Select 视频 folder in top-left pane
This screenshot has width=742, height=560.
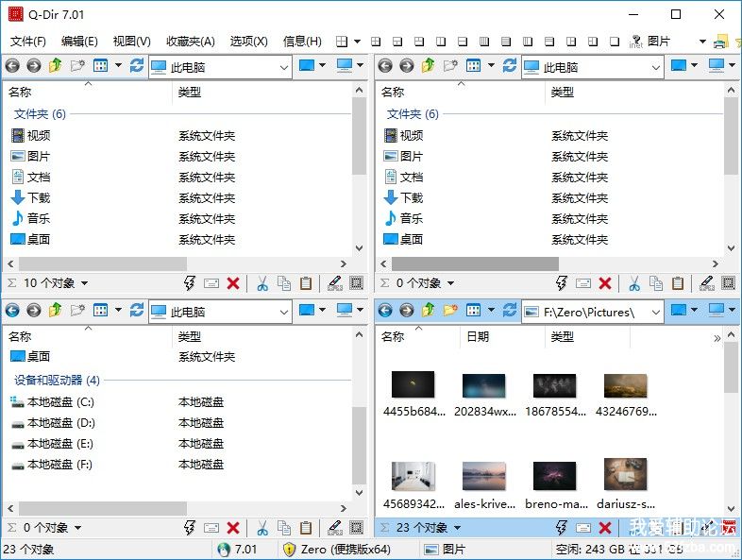31,136
